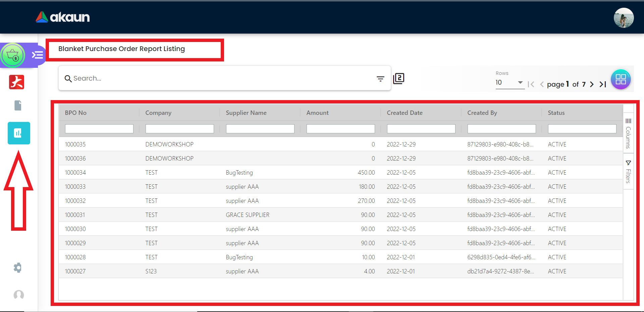The width and height of the screenshot is (644, 312).
Task: Open the red PDF-style sidebar icon
Action: [x=17, y=82]
